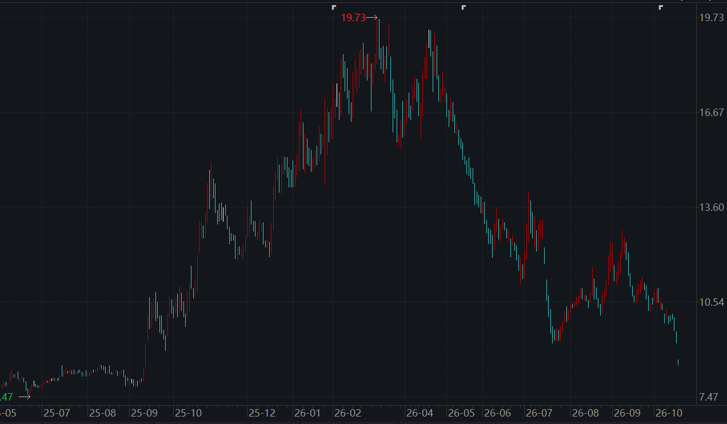
Task: Select the 26-02 date label
Action: (x=347, y=413)
